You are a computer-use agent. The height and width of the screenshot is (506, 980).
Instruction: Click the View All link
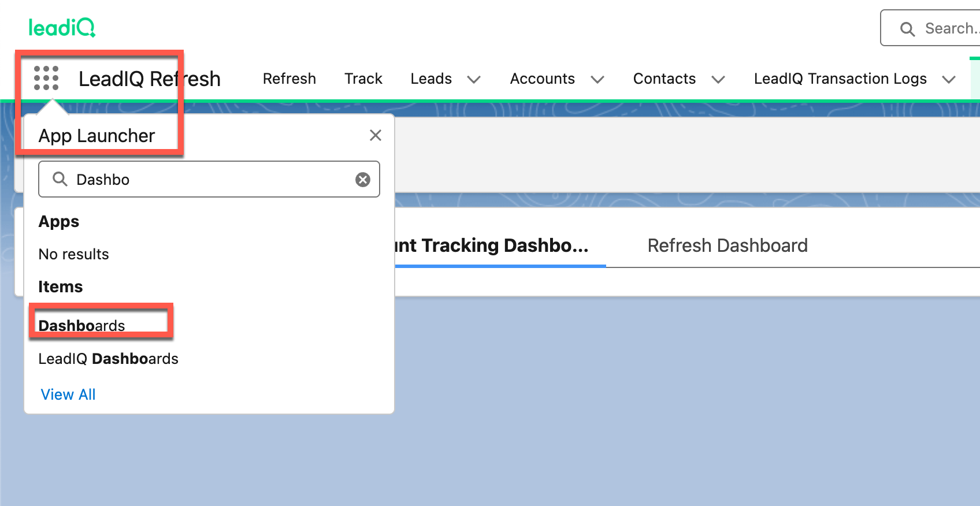(68, 395)
